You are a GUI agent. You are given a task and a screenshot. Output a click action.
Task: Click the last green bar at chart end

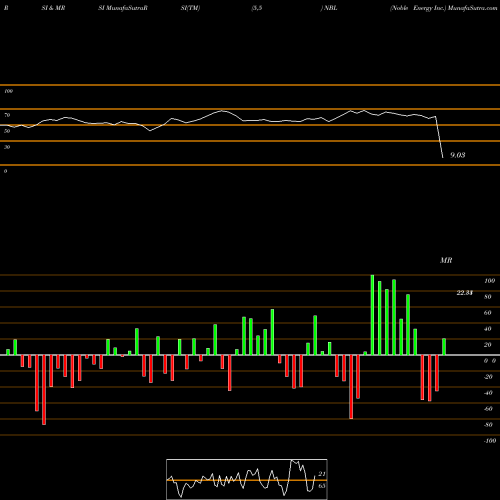444,347
